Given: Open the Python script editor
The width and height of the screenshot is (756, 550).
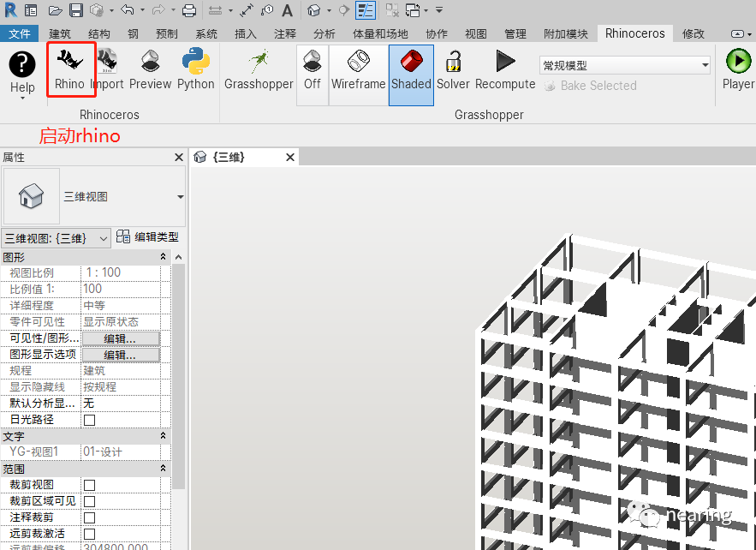Looking at the screenshot, I should [196, 69].
